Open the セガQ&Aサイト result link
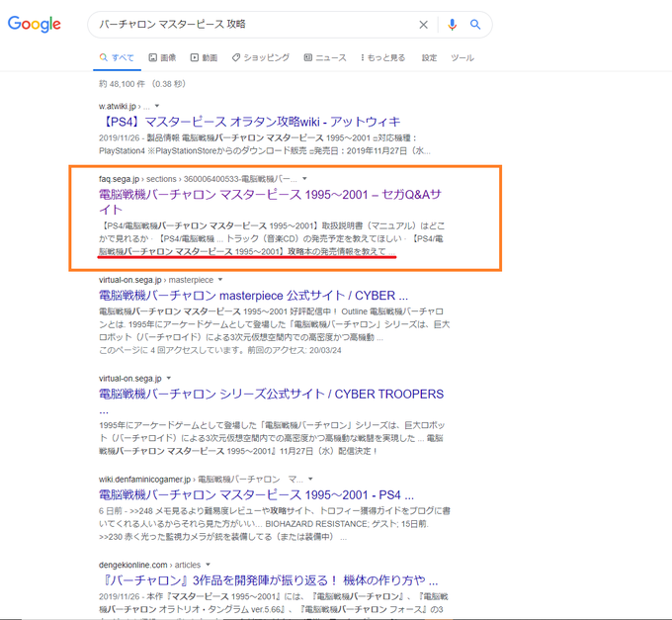The width and height of the screenshot is (672, 620). coord(270,202)
